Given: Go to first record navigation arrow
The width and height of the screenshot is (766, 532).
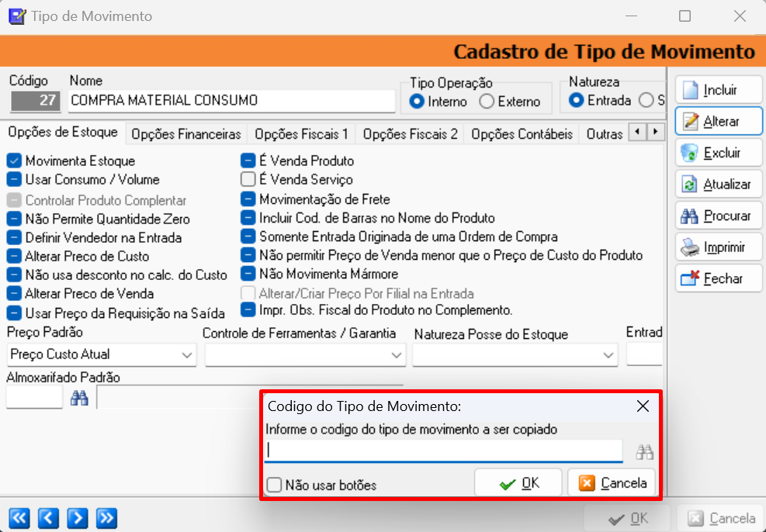Looking at the screenshot, I should 19,518.
